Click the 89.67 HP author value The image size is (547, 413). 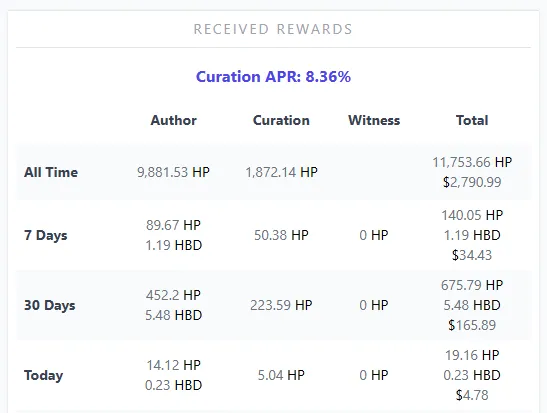pos(173,225)
